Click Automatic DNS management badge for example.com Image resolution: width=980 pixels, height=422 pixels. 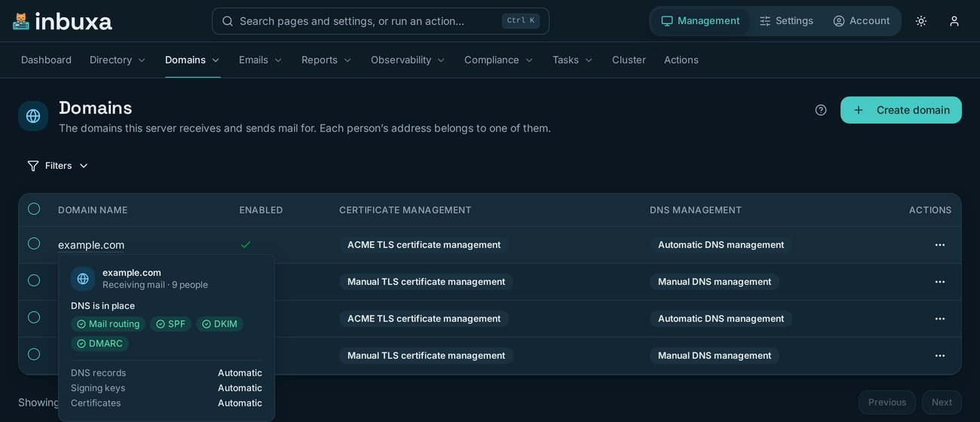(x=721, y=245)
